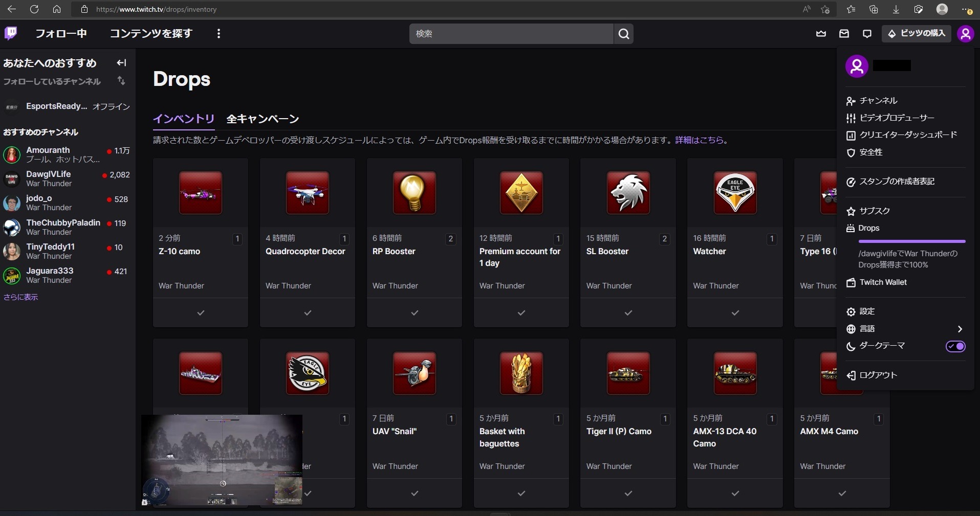This screenshot has width=980, height=516.
Task: Open the more options three-dot menu
Action: 219,34
